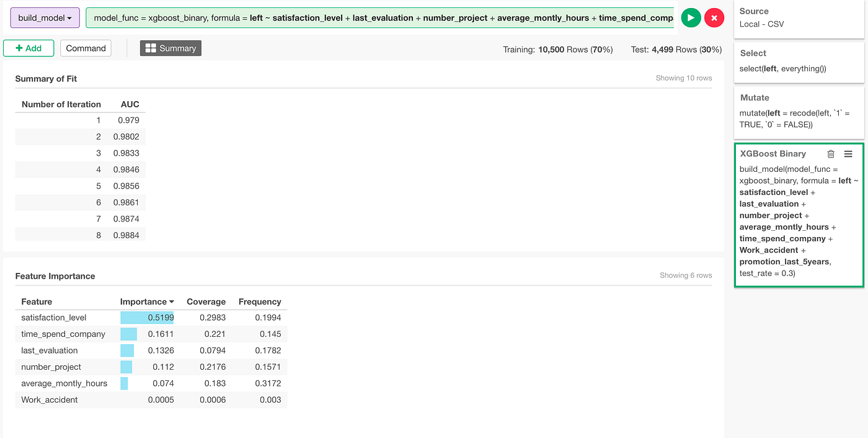Click the sort caret on Importance column
The width and height of the screenshot is (868, 438).
tap(171, 302)
